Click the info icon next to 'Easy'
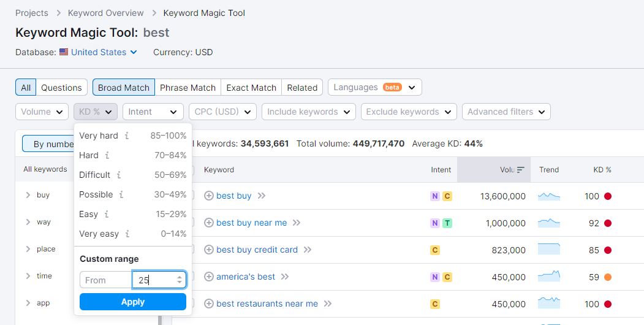The height and width of the screenshot is (325, 644). (x=107, y=215)
